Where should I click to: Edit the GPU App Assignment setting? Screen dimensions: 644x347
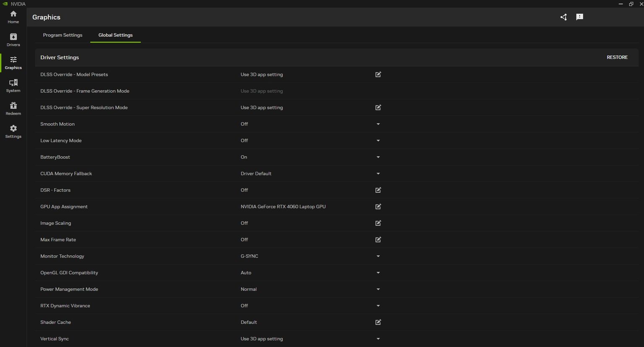pyautogui.click(x=378, y=207)
